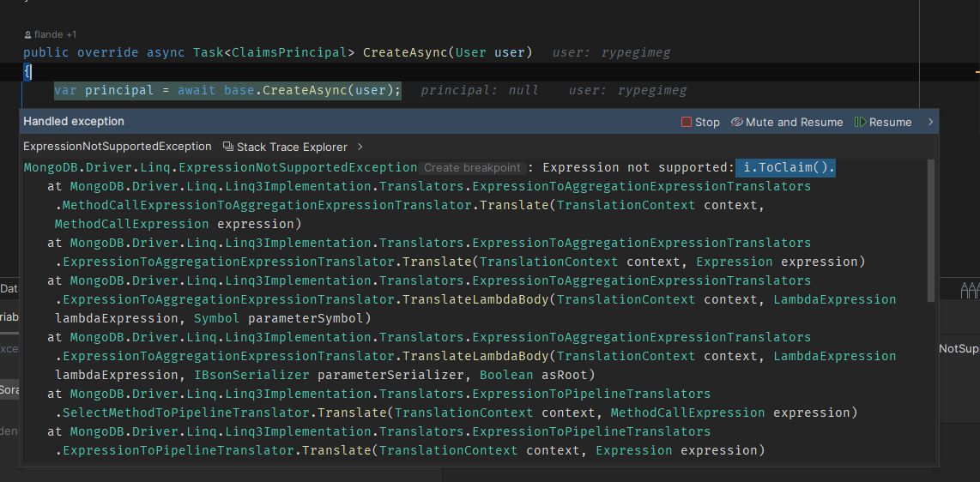The height and width of the screenshot is (482, 980).
Task: Click the author icon beside flande +1
Action: 28,34
